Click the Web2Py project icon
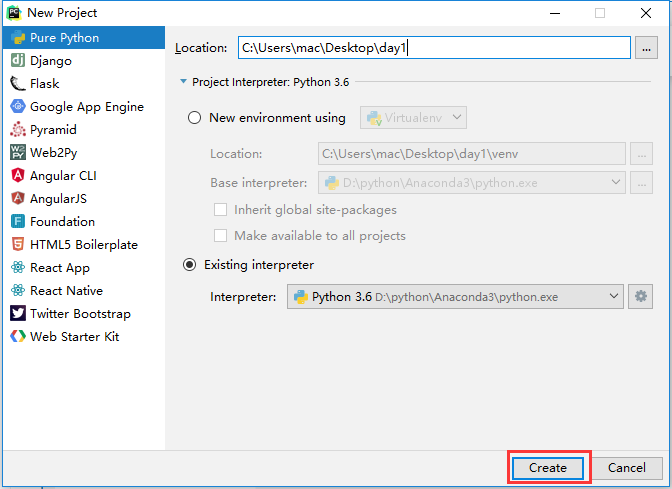This screenshot has width=672, height=489. 17,153
